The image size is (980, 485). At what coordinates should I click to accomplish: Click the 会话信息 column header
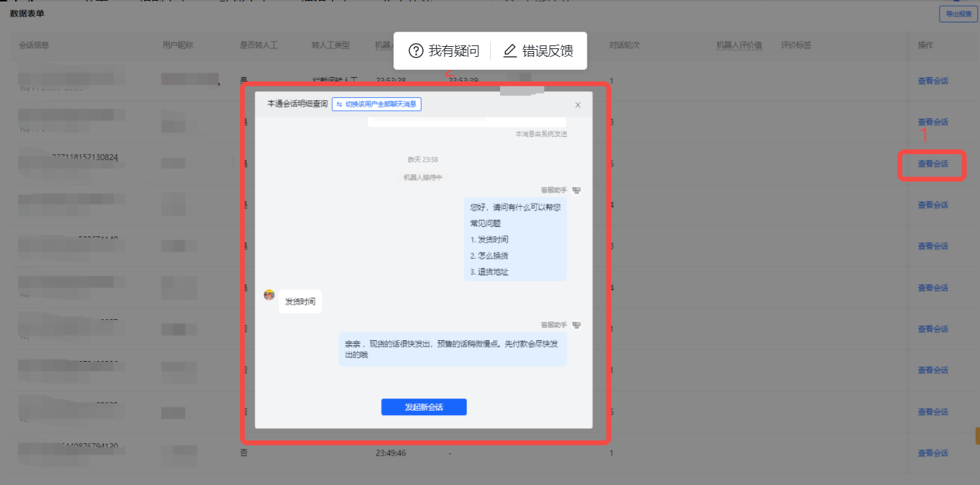pos(34,45)
